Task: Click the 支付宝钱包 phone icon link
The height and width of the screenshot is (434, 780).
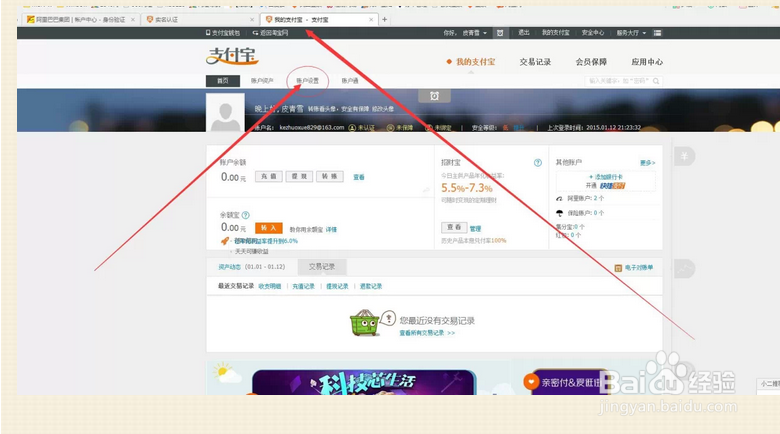Action: pyautogui.click(x=222, y=33)
